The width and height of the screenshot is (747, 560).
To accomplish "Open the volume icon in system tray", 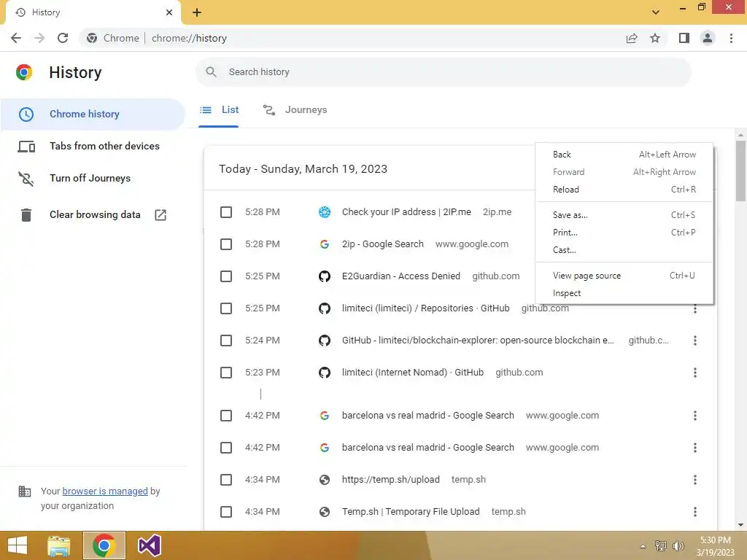I will click(x=678, y=546).
